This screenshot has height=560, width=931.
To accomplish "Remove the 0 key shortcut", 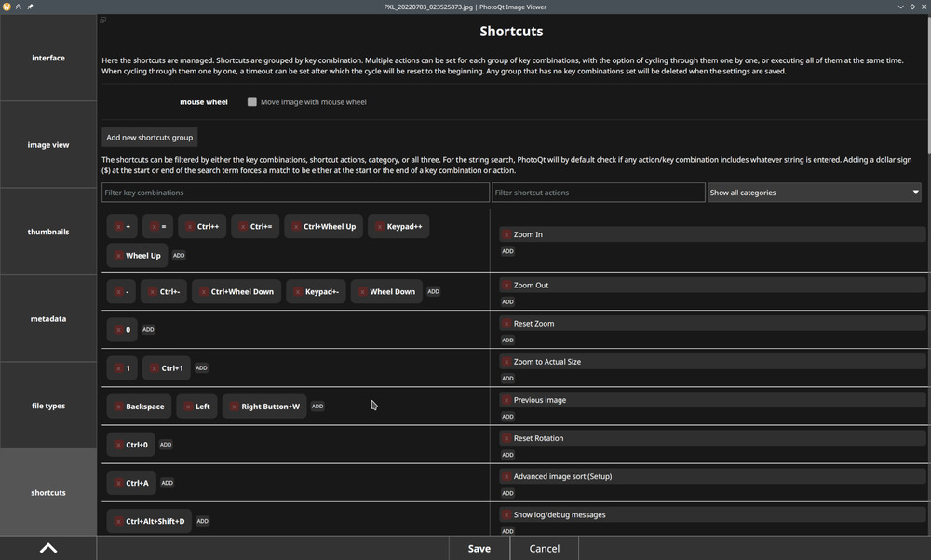I will [x=119, y=330].
